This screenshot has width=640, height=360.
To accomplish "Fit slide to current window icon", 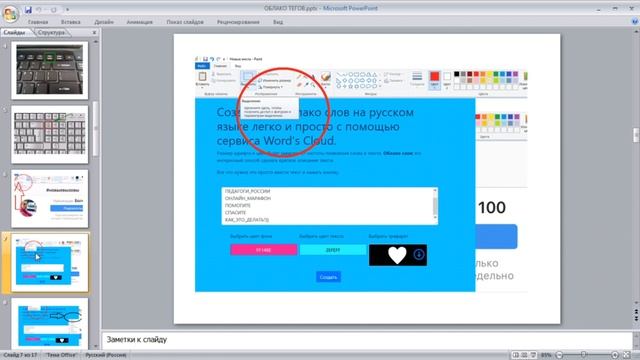I will [627, 355].
